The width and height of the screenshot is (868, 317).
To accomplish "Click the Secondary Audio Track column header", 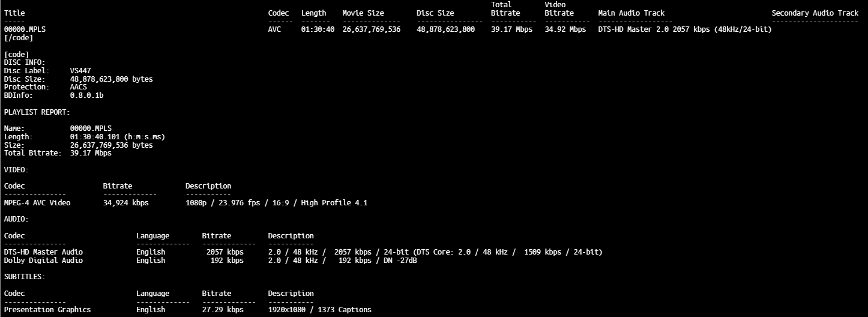I will click(x=815, y=13).
